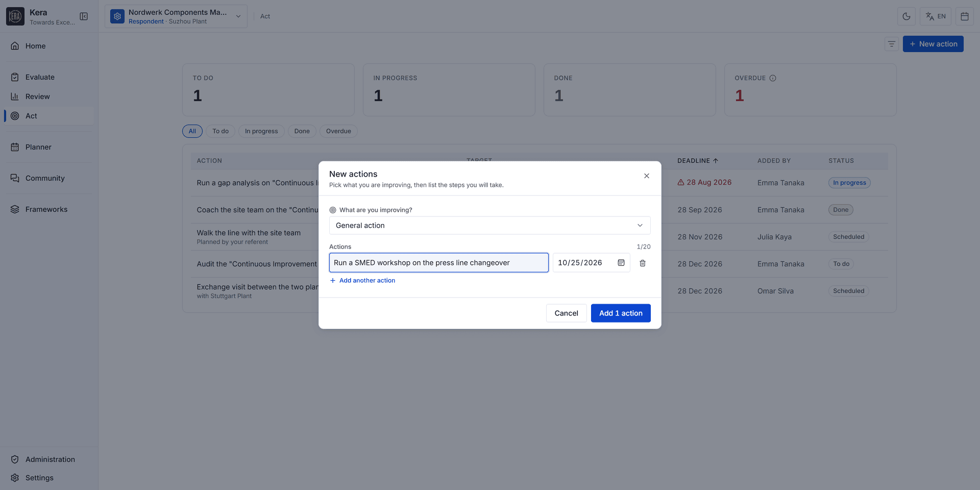Collapse the sidebar with the panel icon
Viewport: 980px width, 490px height.
pyautogui.click(x=84, y=16)
